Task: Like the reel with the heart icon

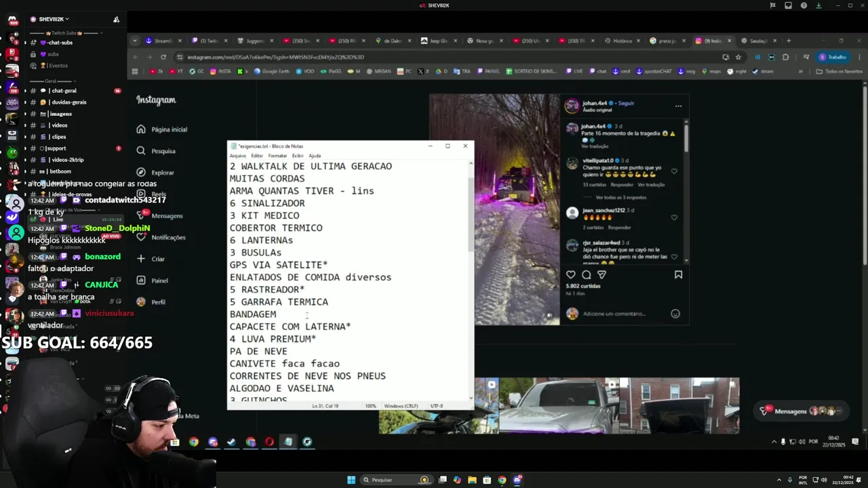Action: [571, 274]
